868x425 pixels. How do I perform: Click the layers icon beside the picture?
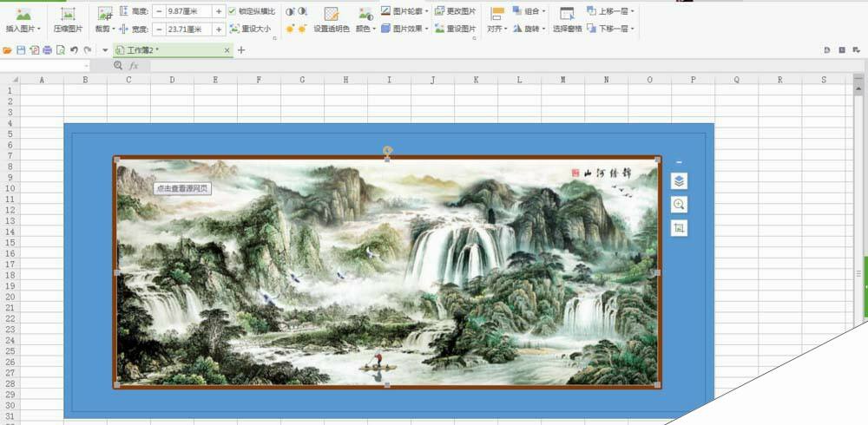[x=680, y=181]
